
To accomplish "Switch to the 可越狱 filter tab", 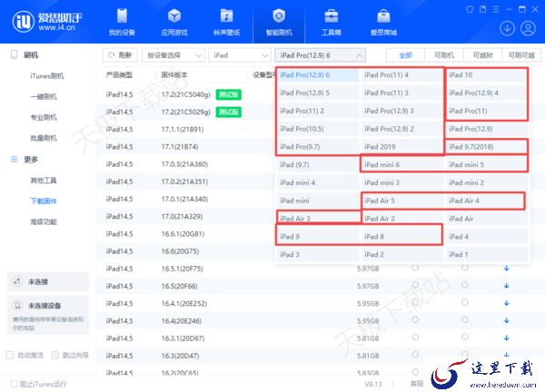I will [483, 55].
